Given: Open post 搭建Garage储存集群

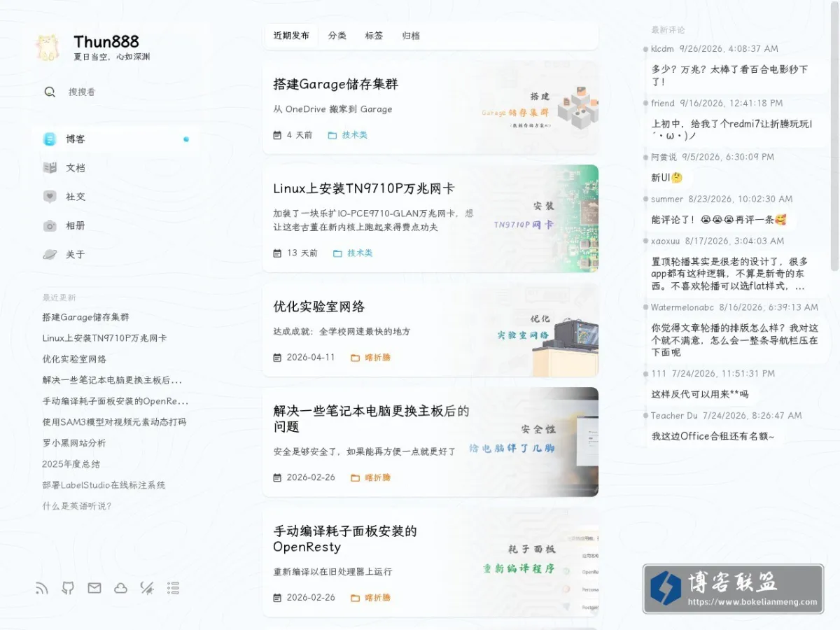Looking at the screenshot, I should click(x=336, y=84).
